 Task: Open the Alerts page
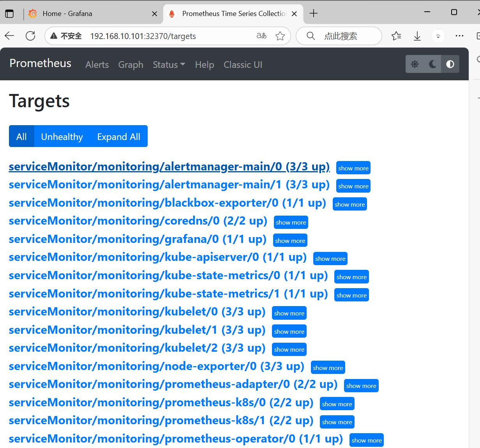click(x=97, y=65)
